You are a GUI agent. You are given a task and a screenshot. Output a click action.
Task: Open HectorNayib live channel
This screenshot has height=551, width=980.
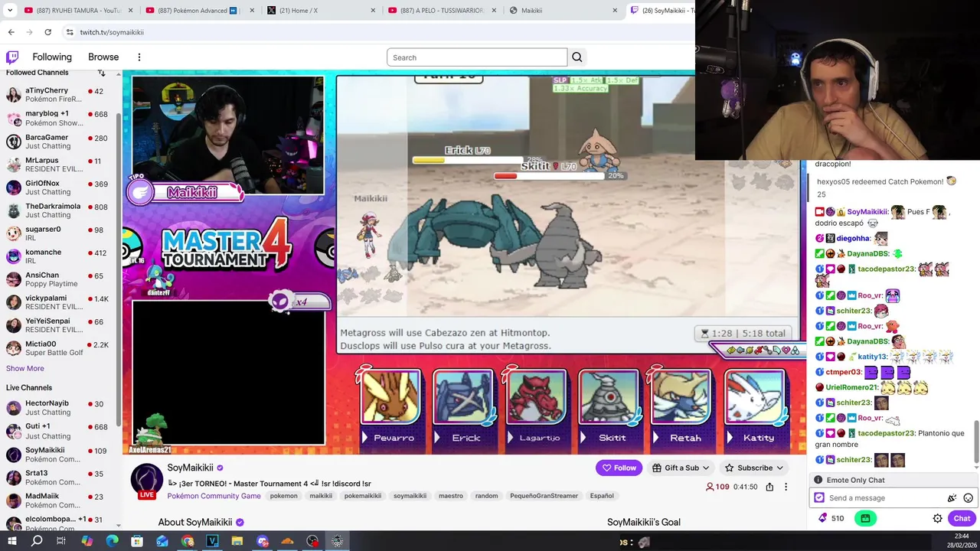(x=58, y=408)
